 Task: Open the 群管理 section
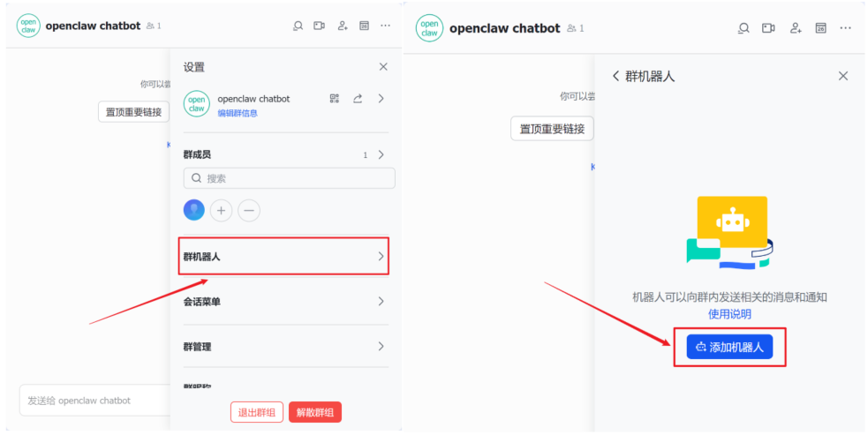point(283,347)
